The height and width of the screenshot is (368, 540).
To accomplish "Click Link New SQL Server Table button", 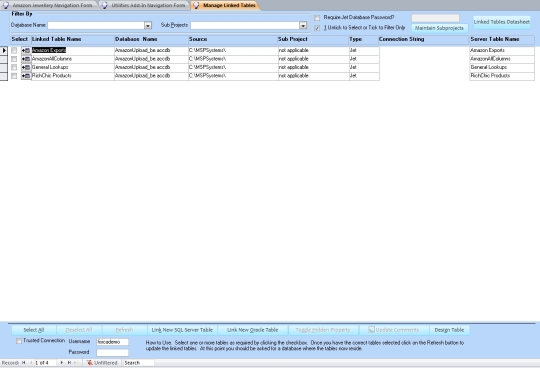I will coord(182,330).
